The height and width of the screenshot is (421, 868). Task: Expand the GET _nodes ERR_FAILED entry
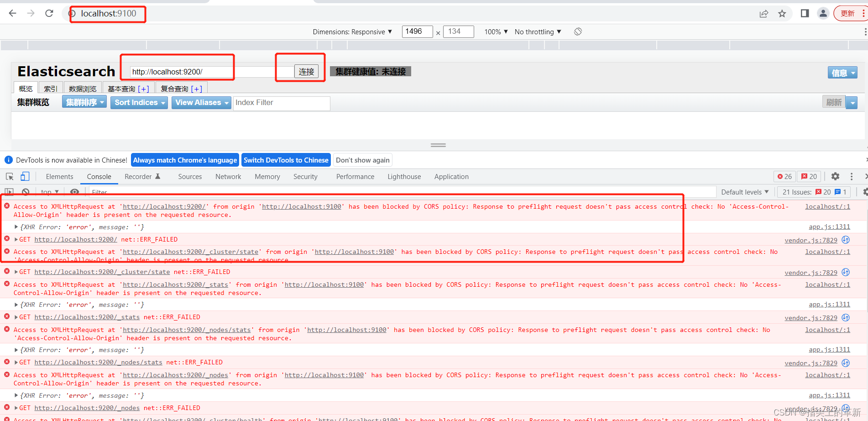[x=16, y=408]
